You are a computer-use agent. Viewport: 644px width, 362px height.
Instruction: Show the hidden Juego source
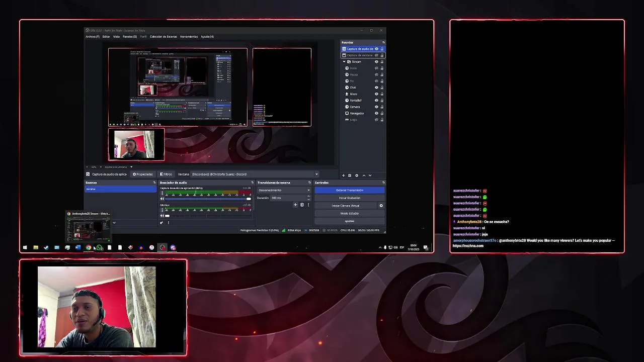376,120
